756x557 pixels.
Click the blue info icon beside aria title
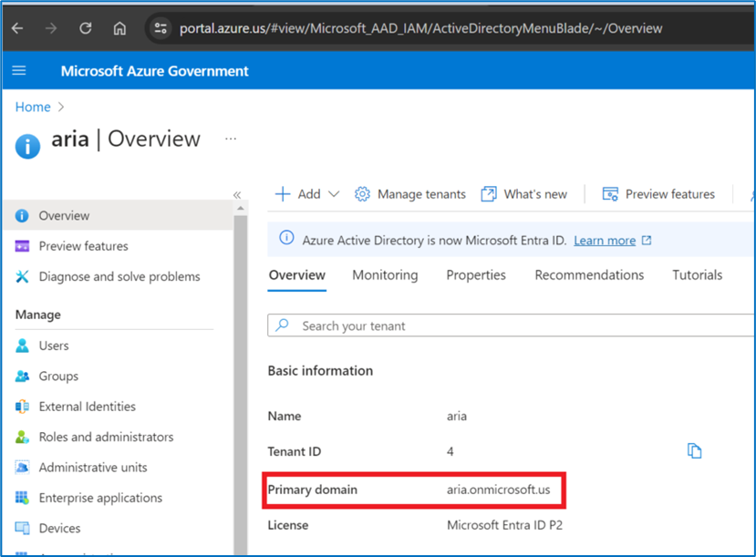tap(27, 146)
